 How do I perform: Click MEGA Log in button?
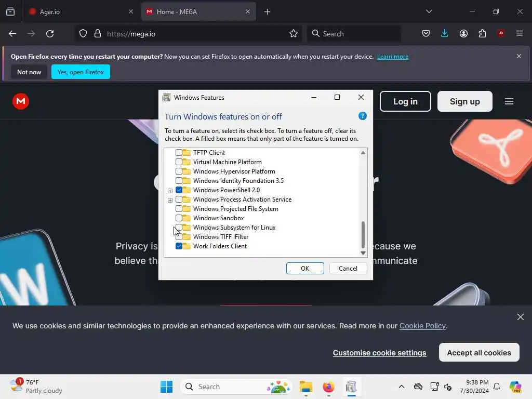405,101
